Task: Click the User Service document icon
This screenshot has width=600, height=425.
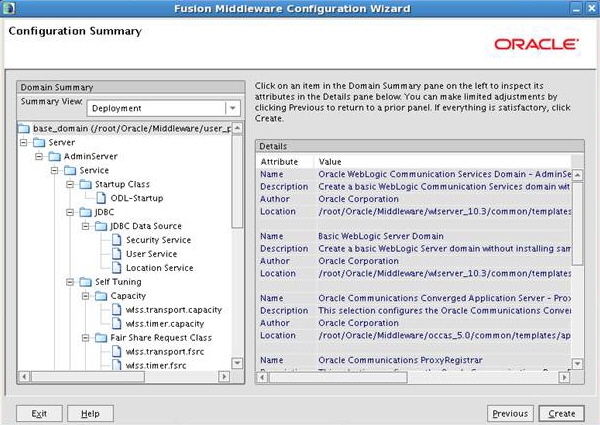Action: 116,254
